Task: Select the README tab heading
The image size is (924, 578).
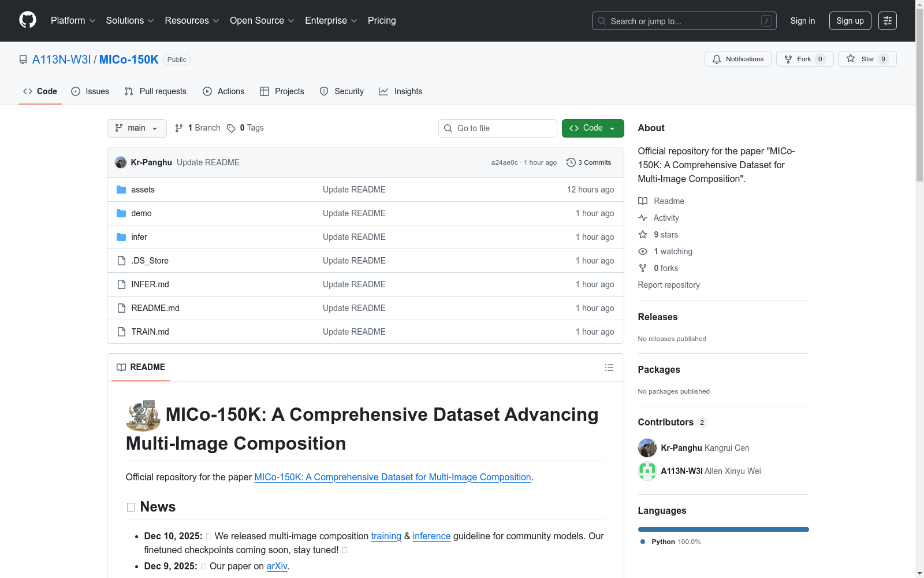Action: pyautogui.click(x=141, y=367)
